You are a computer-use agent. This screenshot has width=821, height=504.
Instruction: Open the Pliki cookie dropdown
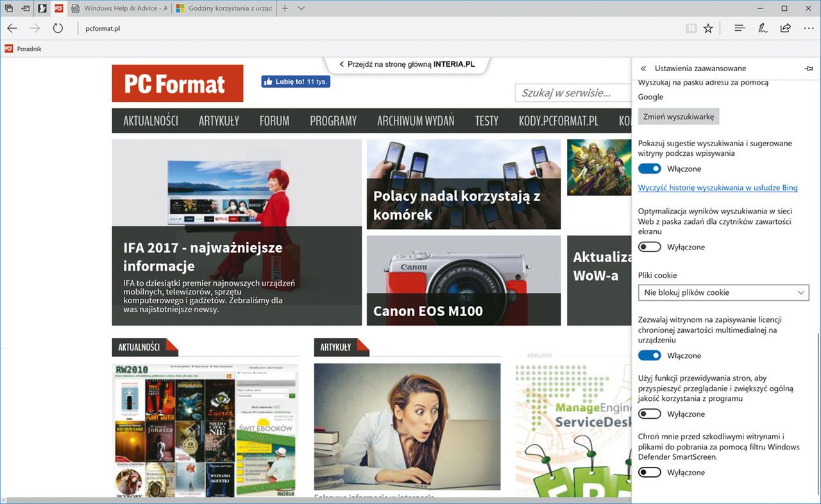pyautogui.click(x=724, y=292)
